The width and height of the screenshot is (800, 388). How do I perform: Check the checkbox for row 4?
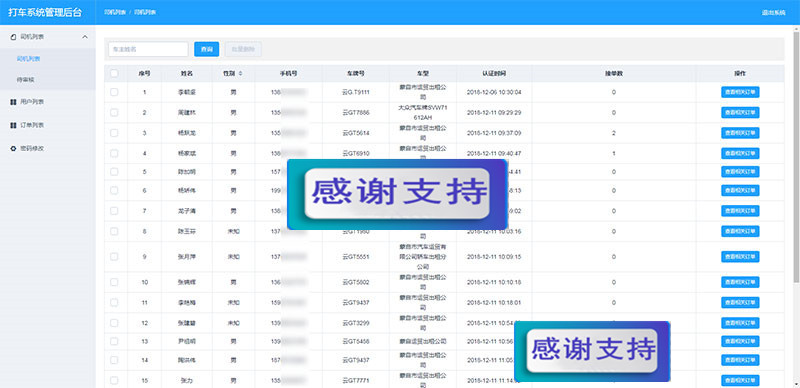pyautogui.click(x=114, y=153)
